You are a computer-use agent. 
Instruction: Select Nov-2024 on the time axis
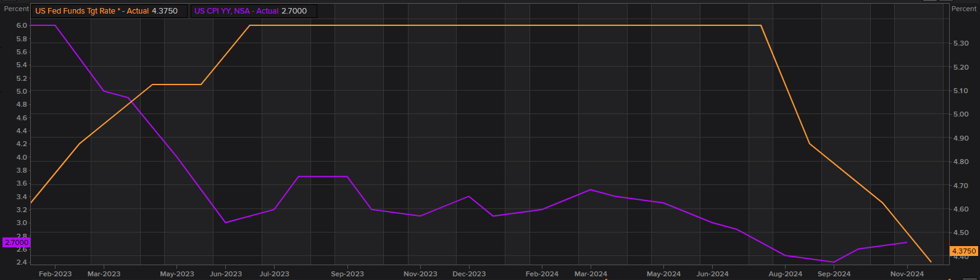(907, 274)
